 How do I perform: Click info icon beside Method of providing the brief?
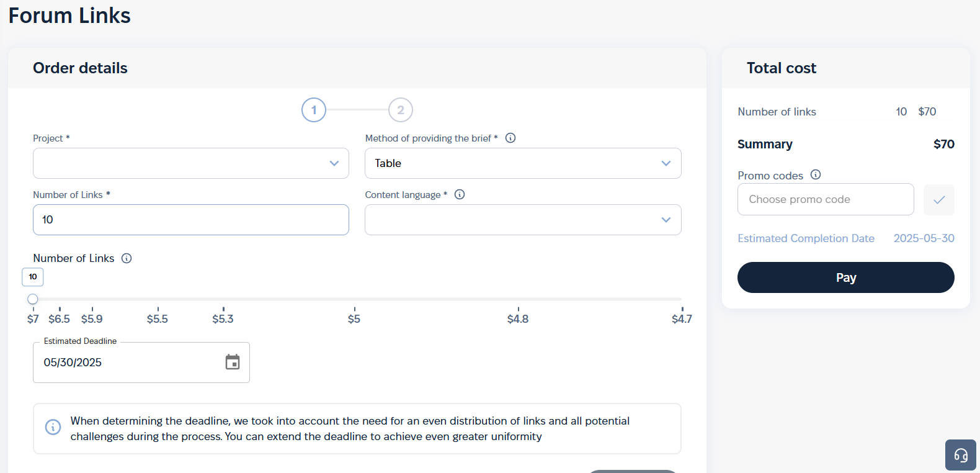(x=510, y=138)
